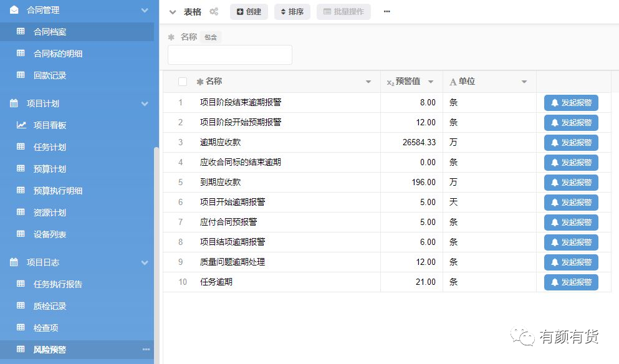Click the 合同管理 envelope icon
The width and height of the screenshot is (619, 364).
[x=14, y=10]
